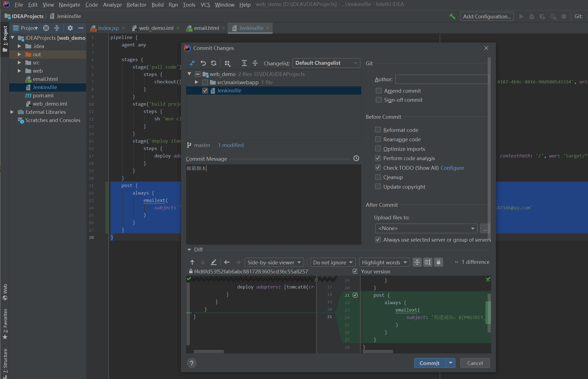Image resolution: width=588 pixels, height=379 pixels.
Task: Enable the Optimize imports checkbox
Action: [x=378, y=149]
